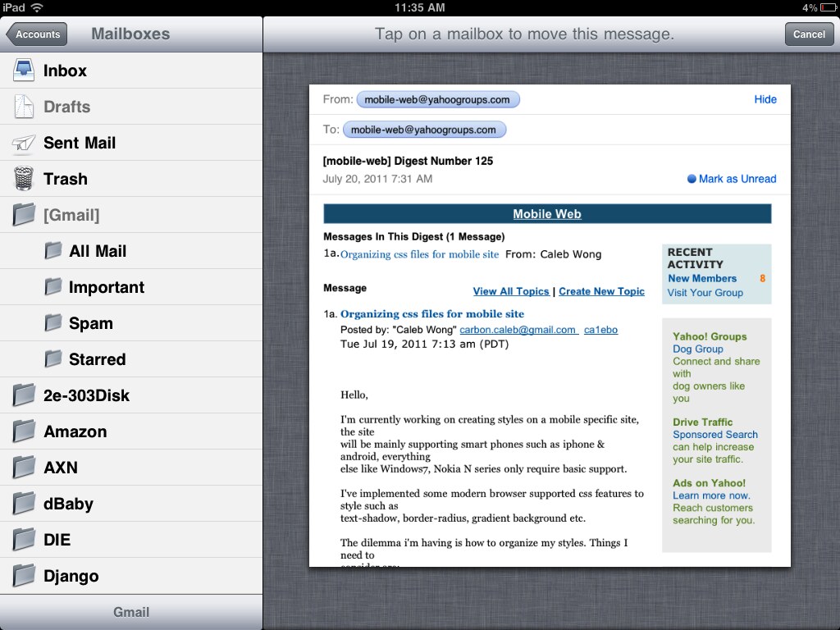Select the Django mailbox label

click(71, 576)
